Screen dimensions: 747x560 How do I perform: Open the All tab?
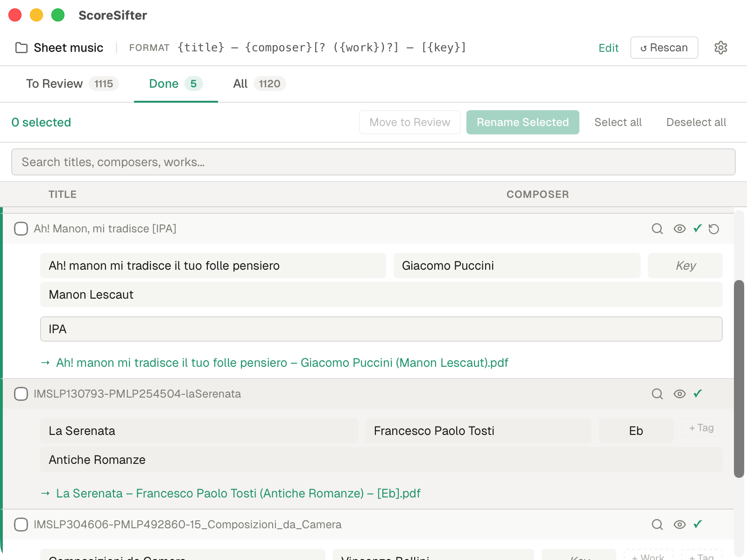[x=240, y=84]
